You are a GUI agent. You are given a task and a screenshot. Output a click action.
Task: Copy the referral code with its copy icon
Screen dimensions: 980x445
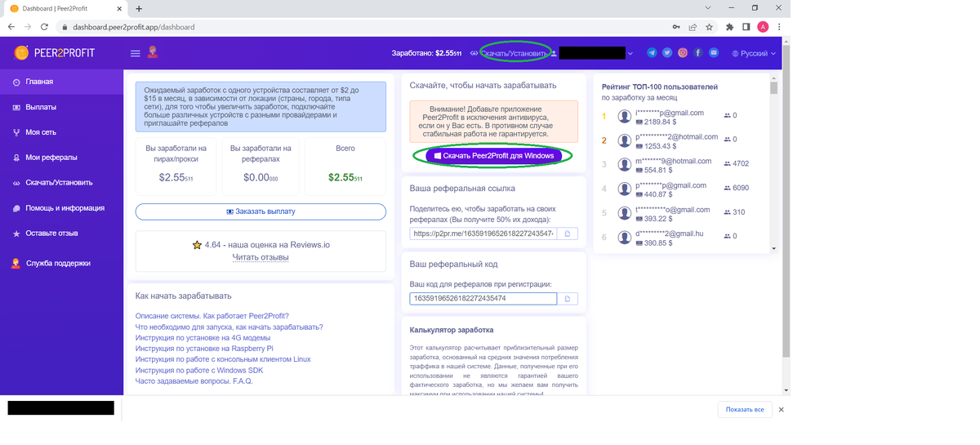pyautogui.click(x=568, y=298)
